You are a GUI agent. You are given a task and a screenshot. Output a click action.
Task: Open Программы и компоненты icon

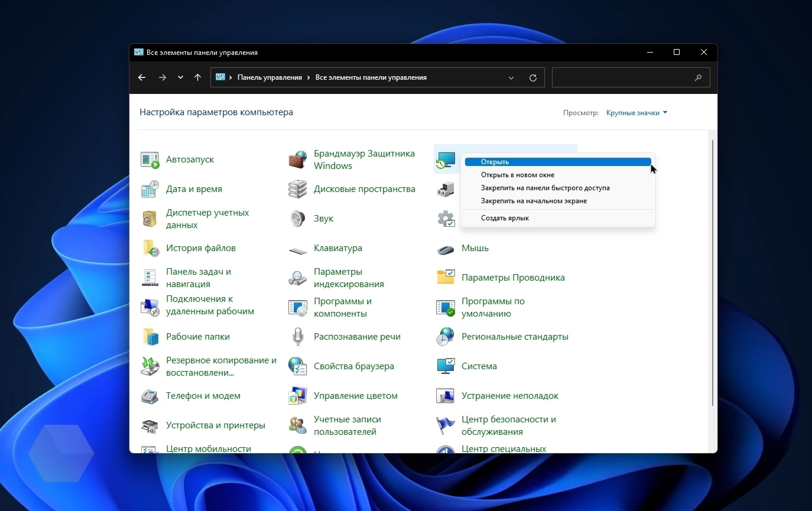(x=298, y=307)
